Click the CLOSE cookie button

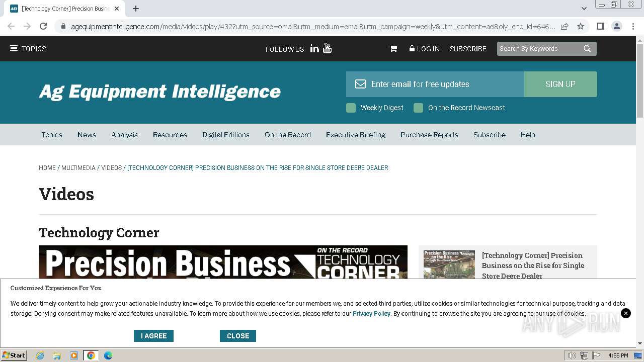pyautogui.click(x=238, y=336)
